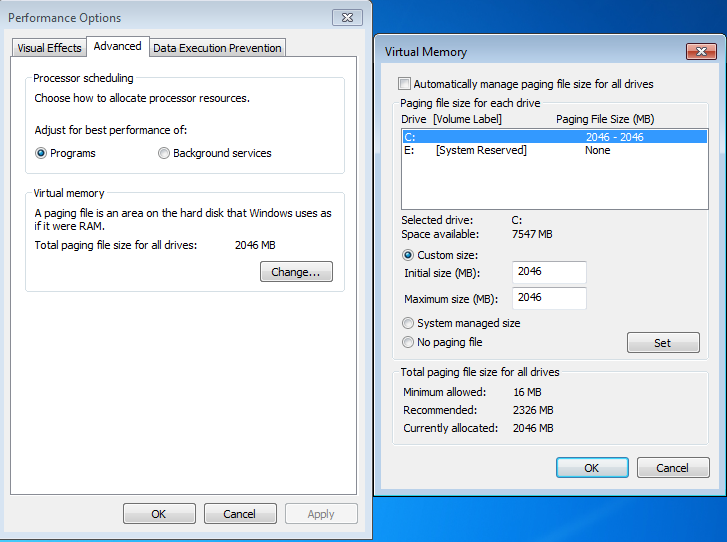Select the Advanced tab

point(118,46)
